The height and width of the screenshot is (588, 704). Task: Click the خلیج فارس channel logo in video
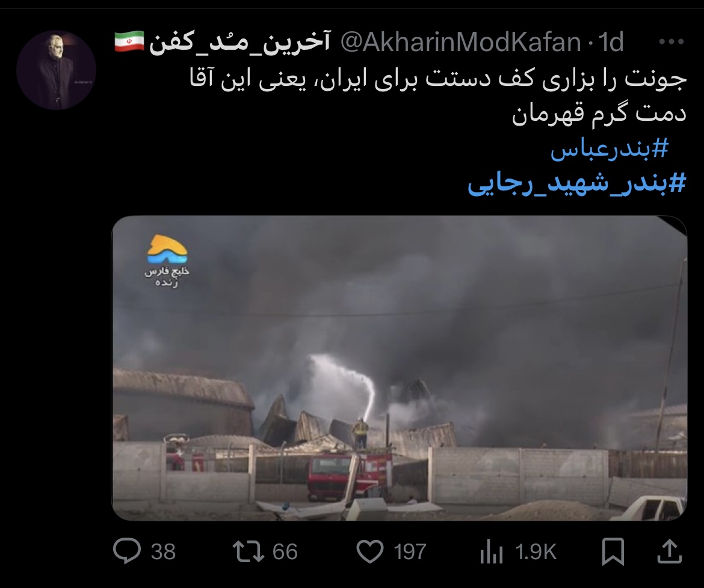[x=167, y=260]
